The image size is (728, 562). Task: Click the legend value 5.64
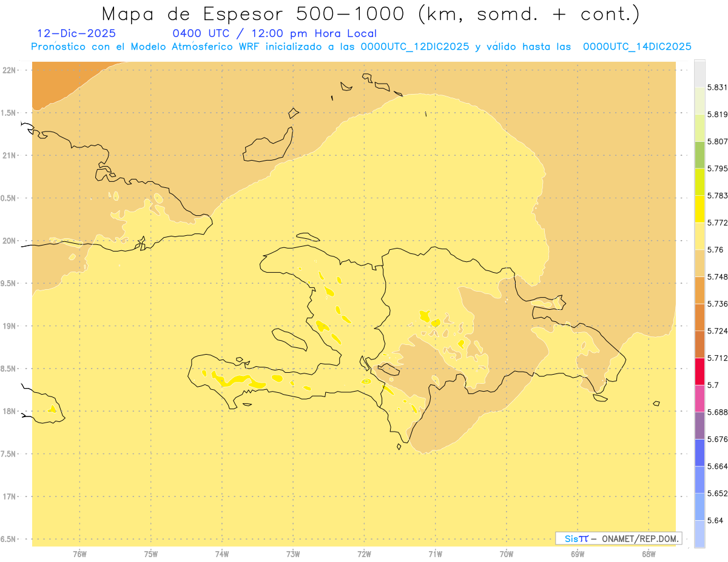pos(715,520)
